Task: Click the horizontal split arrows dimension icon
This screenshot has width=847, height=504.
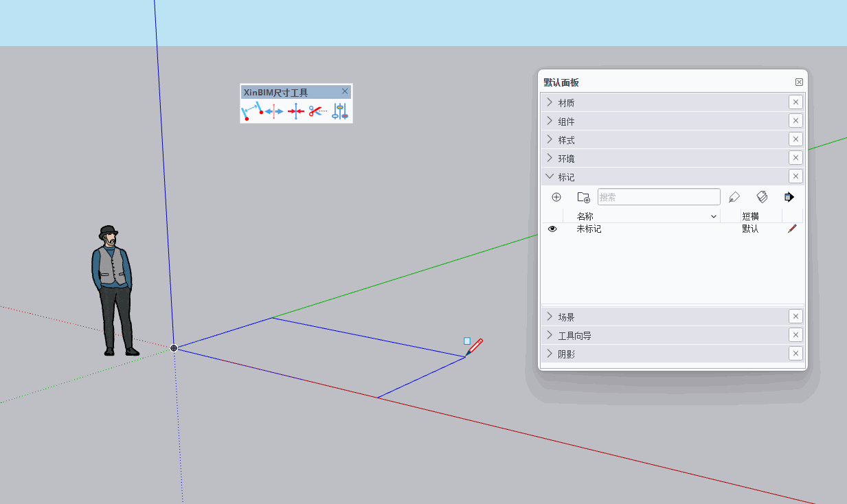Action: 274,111
